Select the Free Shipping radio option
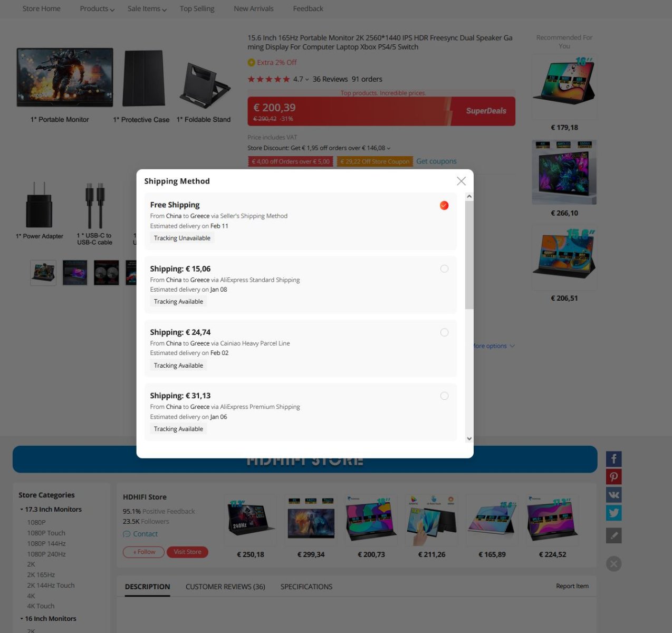 (444, 205)
